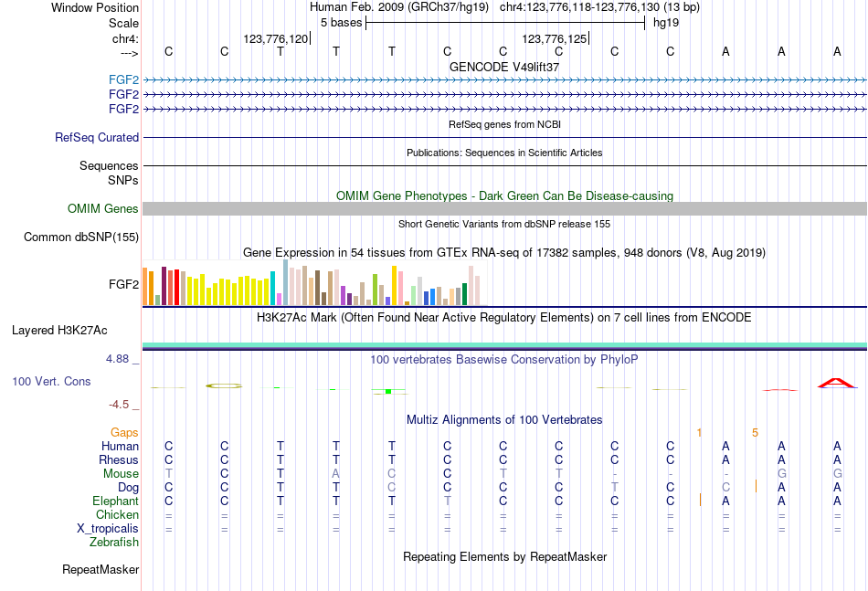Select the Mouse species label
The height and width of the screenshot is (591, 868).
click(x=121, y=474)
